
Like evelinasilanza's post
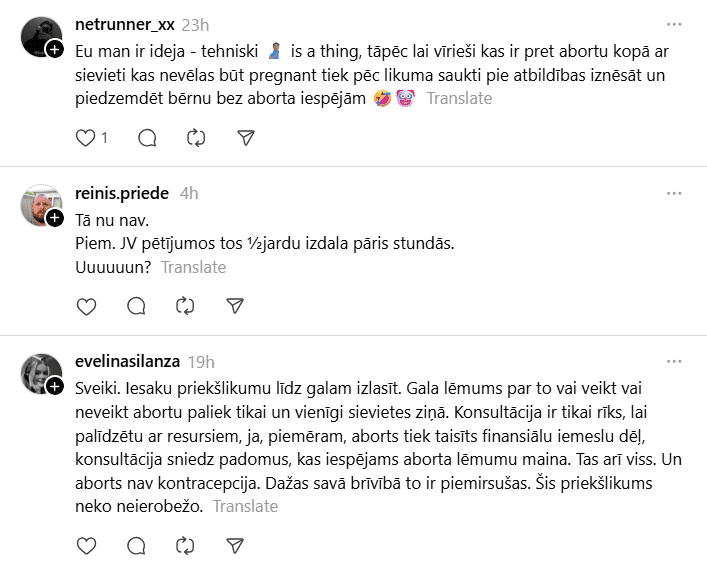coord(86,545)
